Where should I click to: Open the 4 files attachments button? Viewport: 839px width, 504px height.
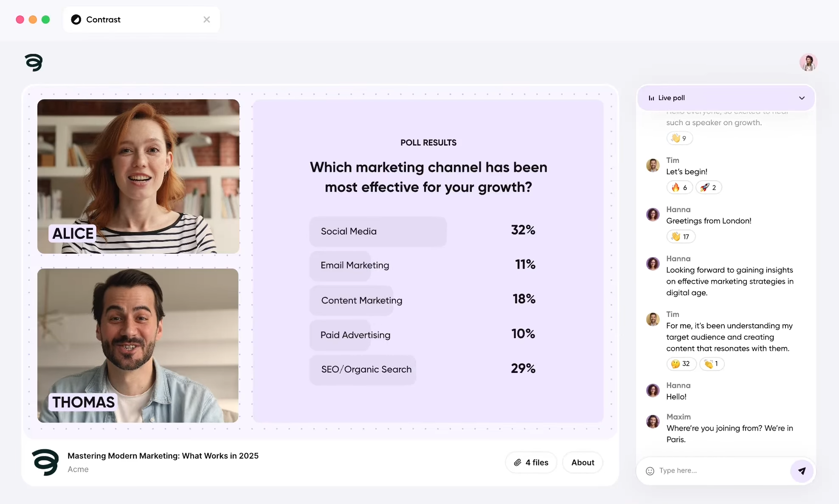531,462
